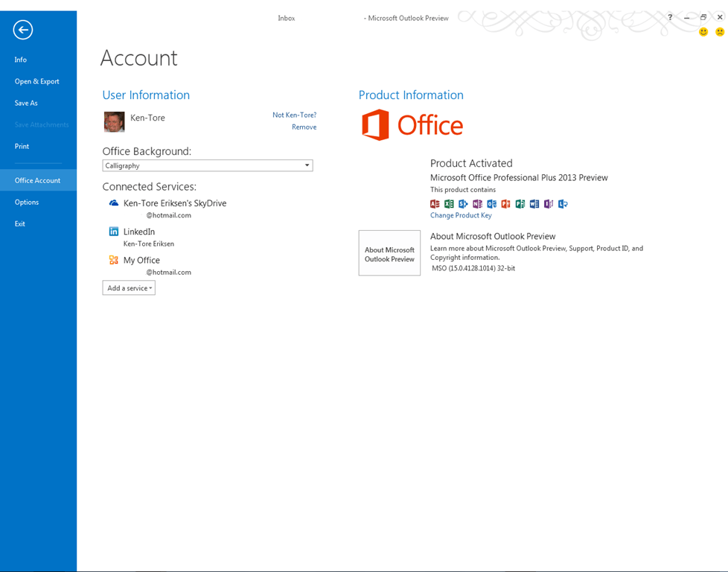
Task: Open the Print page
Action: tap(22, 147)
